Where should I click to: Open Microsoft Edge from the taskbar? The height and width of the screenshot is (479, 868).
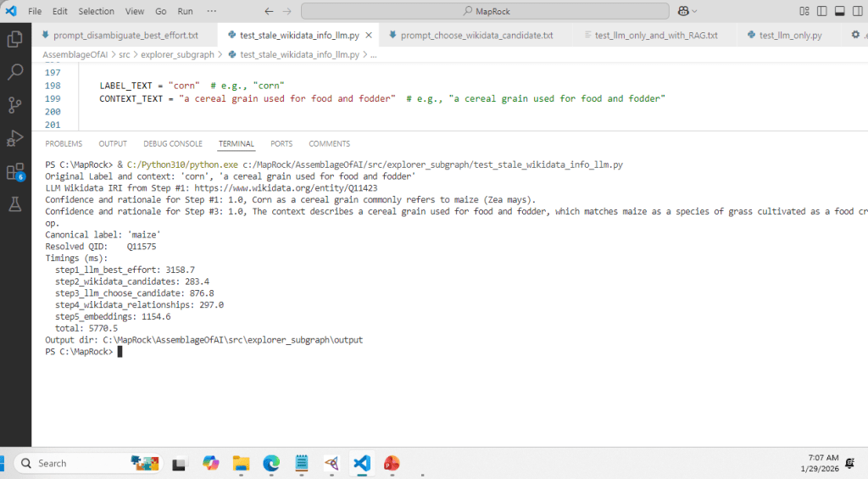coord(271,463)
